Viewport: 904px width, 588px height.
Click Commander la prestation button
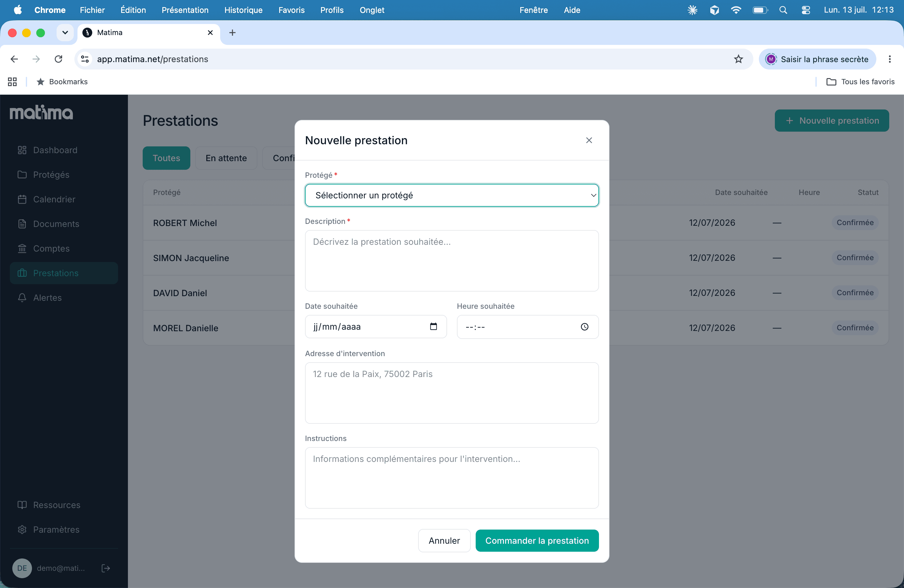click(x=537, y=541)
